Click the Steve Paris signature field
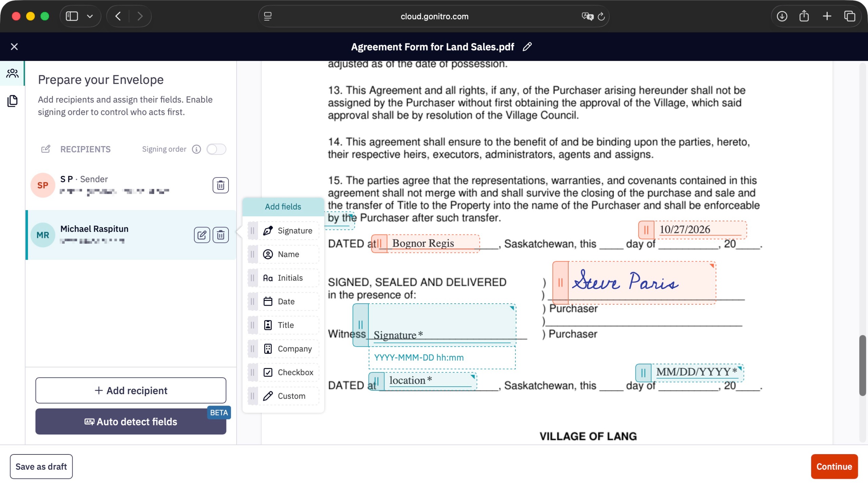868x488 pixels. tap(634, 283)
